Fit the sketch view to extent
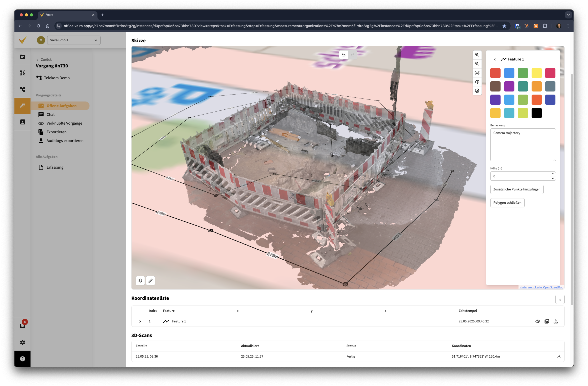Viewport: 588px width, 386px height. point(477,73)
